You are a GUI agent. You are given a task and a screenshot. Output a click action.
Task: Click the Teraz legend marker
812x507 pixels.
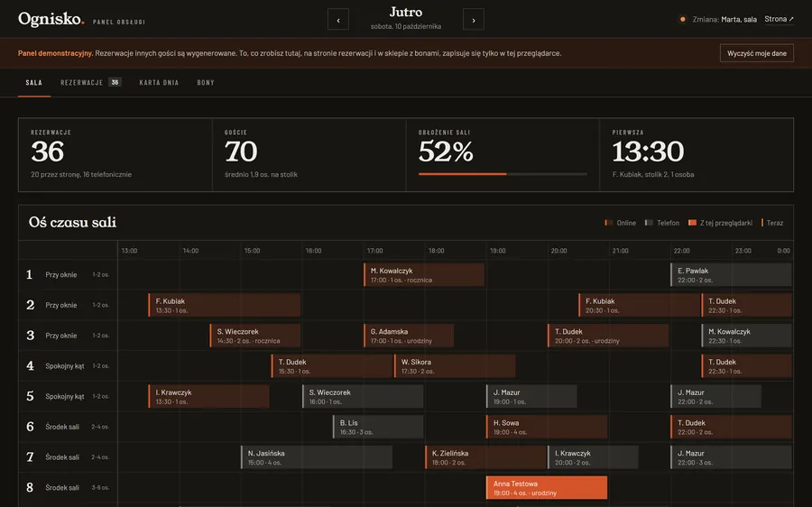click(762, 223)
